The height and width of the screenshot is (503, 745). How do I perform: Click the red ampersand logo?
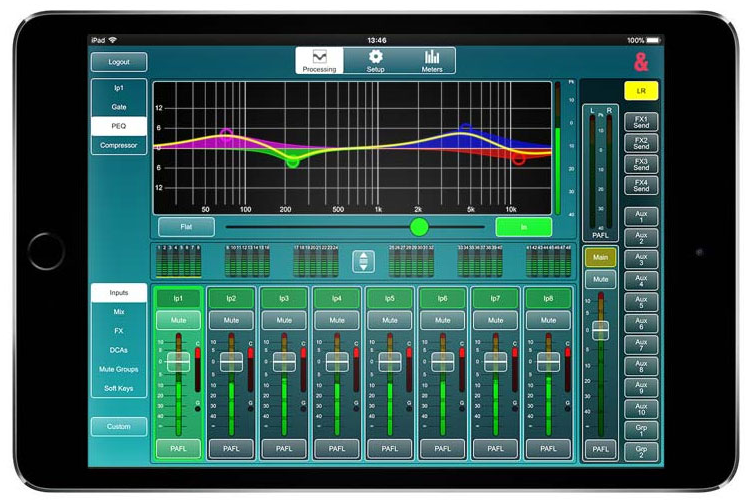[641, 62]
